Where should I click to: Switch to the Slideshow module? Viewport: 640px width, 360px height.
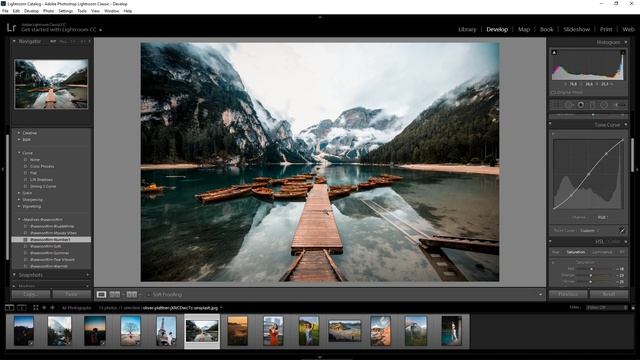(x=576, y=29)
